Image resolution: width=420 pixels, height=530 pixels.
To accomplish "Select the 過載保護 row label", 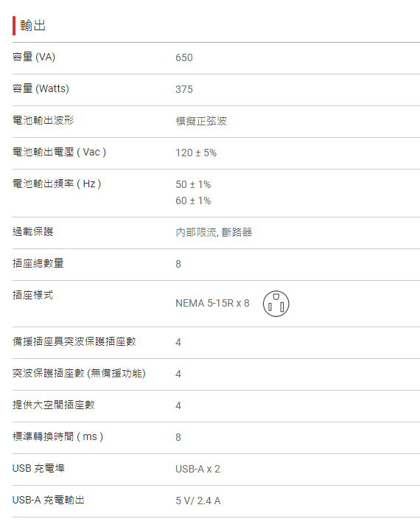I will click(x=32, y=231).
